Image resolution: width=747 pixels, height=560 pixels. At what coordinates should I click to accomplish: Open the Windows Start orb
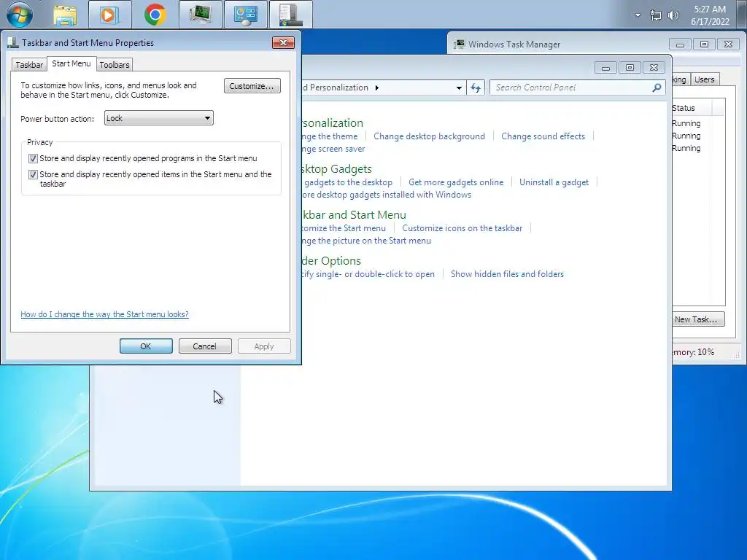(20, 15)
